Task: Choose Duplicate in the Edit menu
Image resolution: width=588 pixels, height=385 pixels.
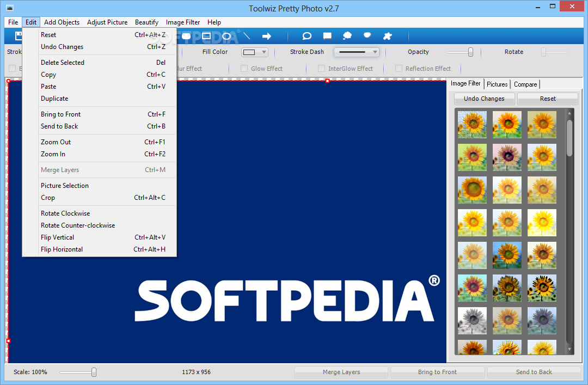Action: [100, 99]
